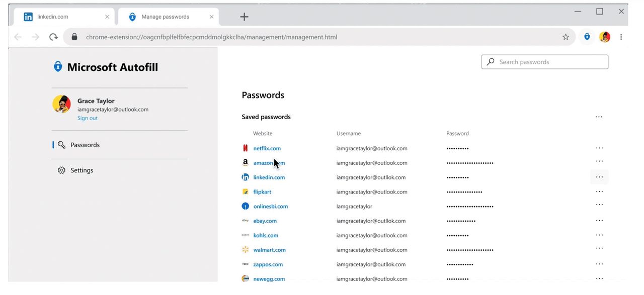Image resolution: width=644 pixels, height=295 pixels.
Task: Open the netflix.com link
Action: [267, 148]
